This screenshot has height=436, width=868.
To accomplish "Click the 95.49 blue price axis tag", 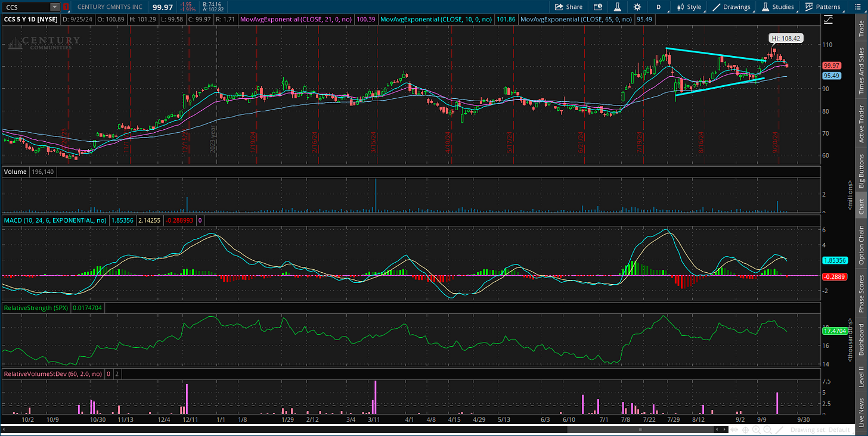I will [831, 76].
